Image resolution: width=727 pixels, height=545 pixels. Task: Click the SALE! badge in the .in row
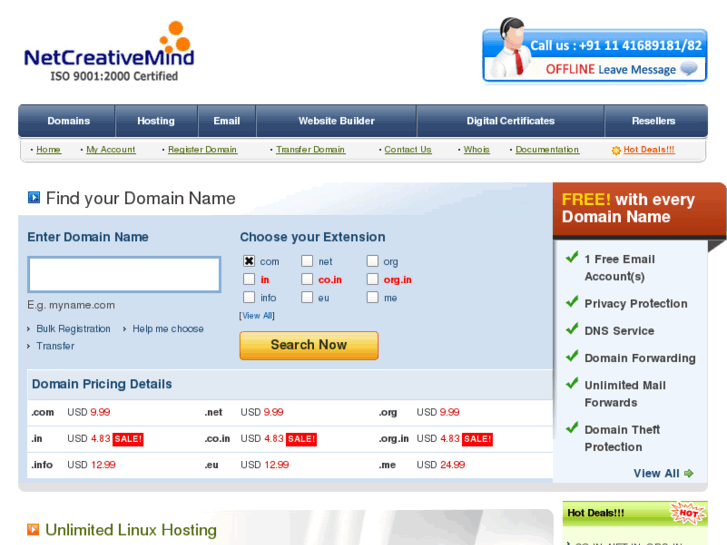[x=128, y=439]
